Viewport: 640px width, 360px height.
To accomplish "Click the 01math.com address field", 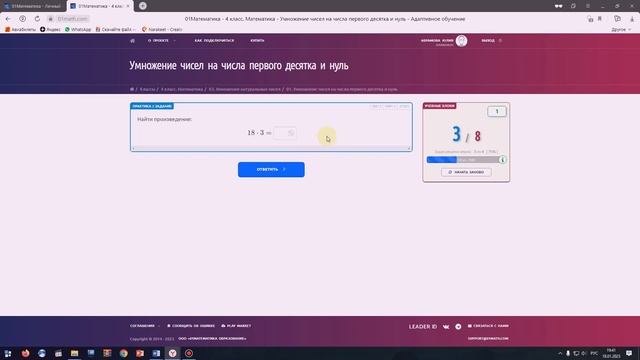I will click(x=73, y=19).
